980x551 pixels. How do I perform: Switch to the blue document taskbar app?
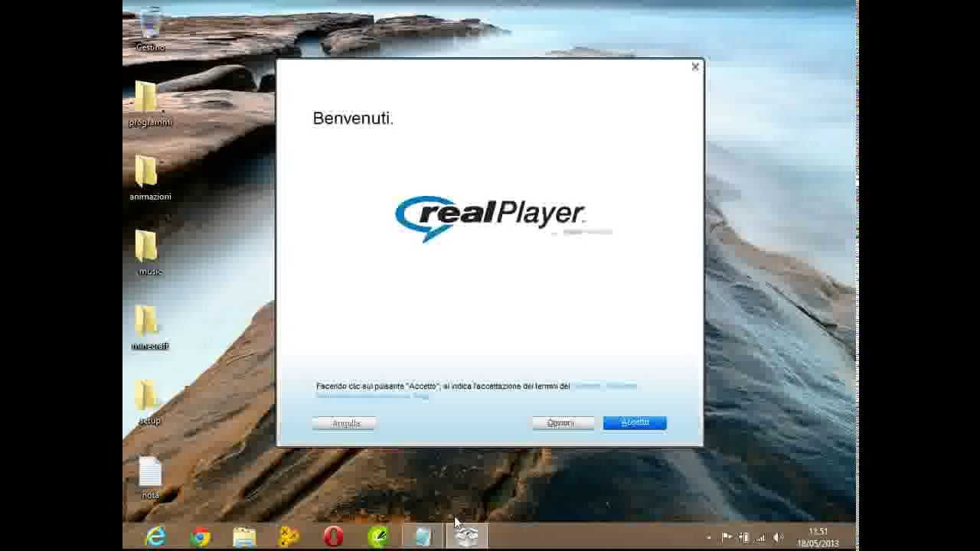(423, 537)
